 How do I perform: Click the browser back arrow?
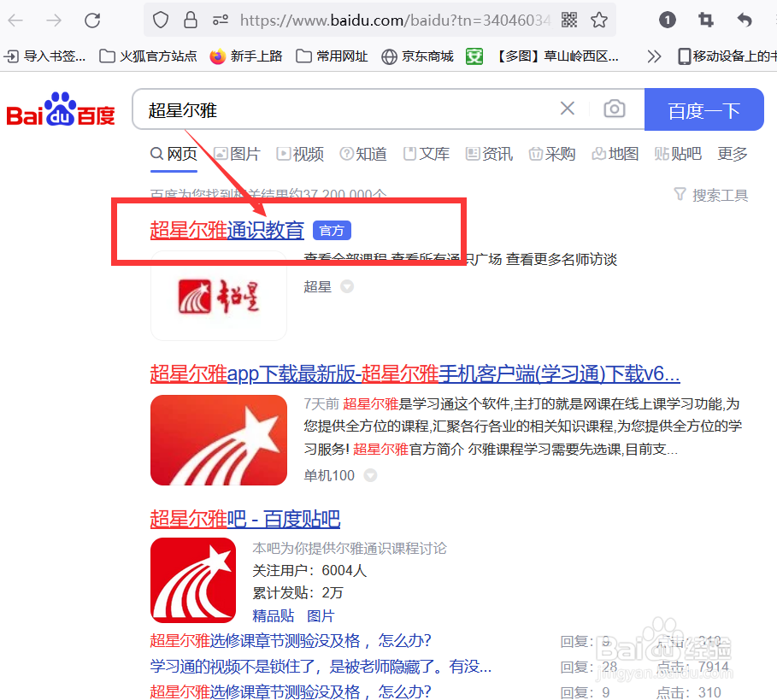tap(16, 21)
